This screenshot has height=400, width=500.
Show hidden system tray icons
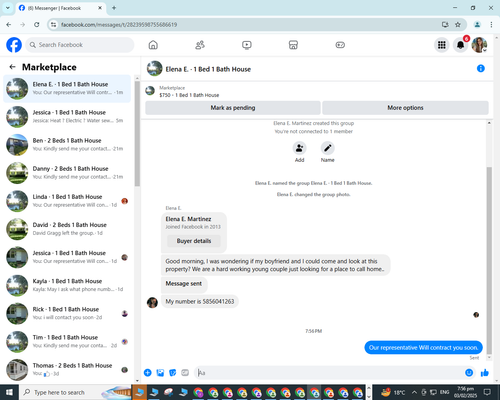point(414,392)
